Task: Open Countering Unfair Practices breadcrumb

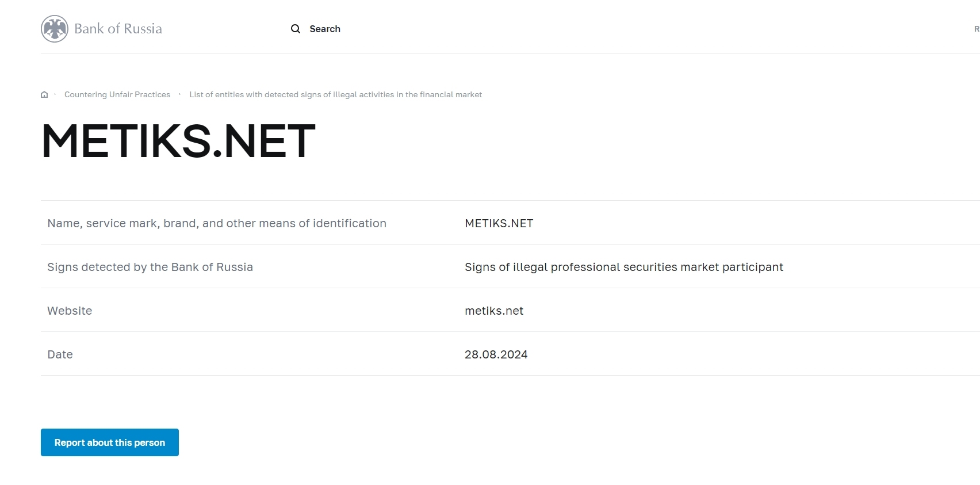Action: click(117, 94)
